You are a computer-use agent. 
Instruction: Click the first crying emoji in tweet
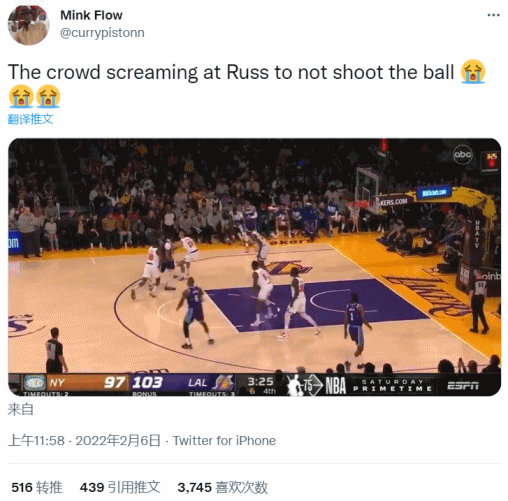(473, 72)
